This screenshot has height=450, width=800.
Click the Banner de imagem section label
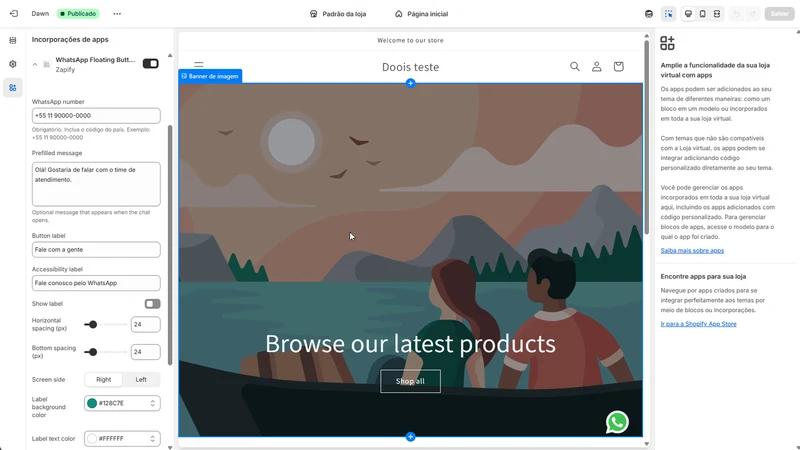pyautogui.click(x=210, y=76)
